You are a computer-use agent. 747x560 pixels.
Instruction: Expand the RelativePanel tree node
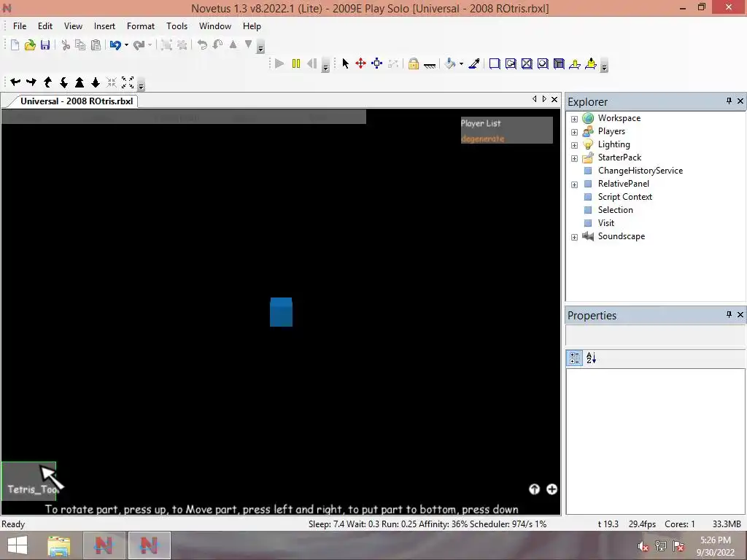tap(575, 184)
